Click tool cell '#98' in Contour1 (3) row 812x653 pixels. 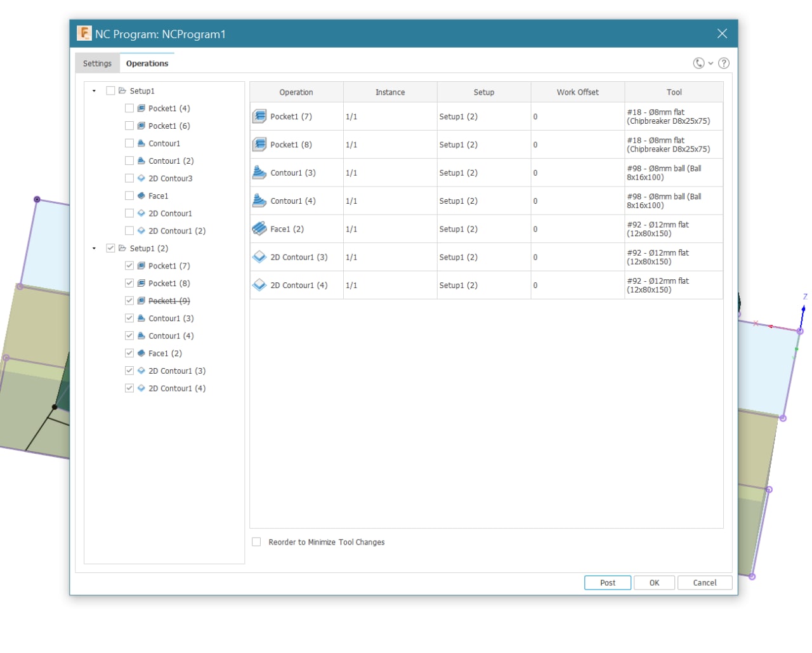[x=674, y=173]
